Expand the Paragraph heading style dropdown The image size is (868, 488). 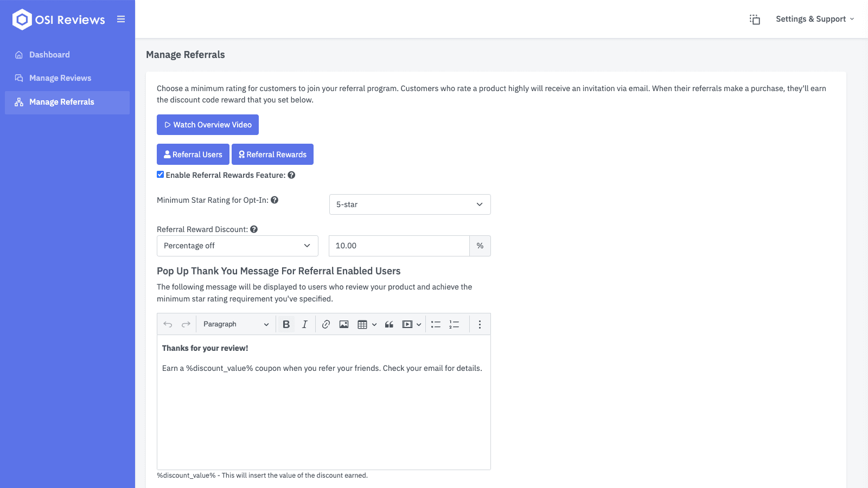pyautogui.click(x=235, y=324)
